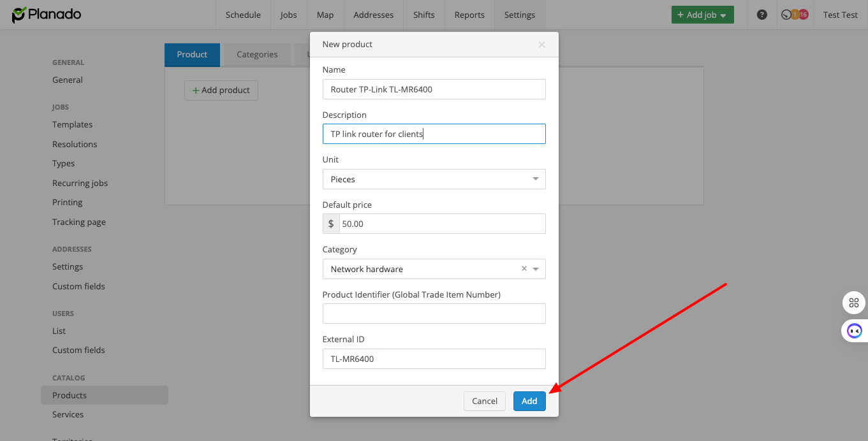Open Types in sidebar
Image resolution: width=868 pixels, height=441 pixels.
point(63,164)
